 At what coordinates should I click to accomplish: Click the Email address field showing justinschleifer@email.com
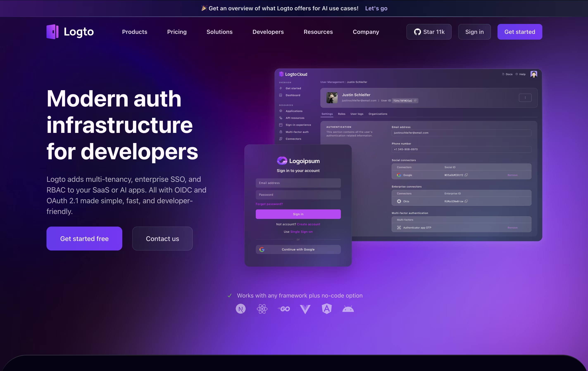[x=461, y=133]
